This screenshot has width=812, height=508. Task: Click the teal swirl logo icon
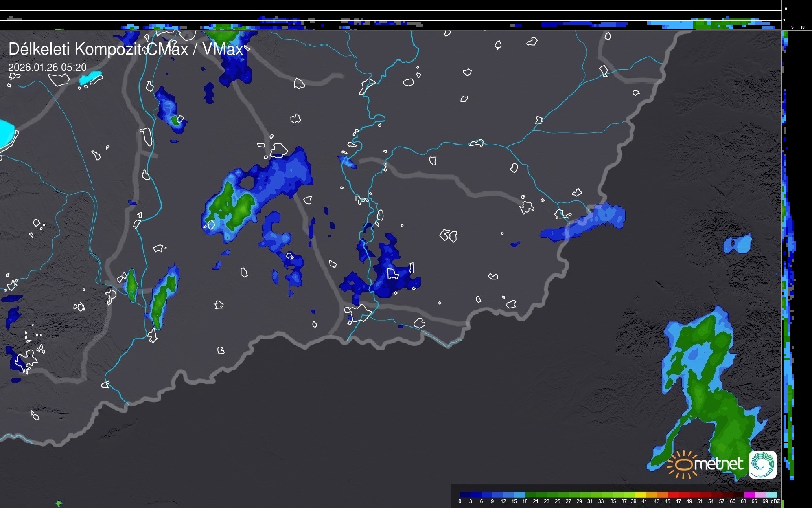[x=763, y=464]
